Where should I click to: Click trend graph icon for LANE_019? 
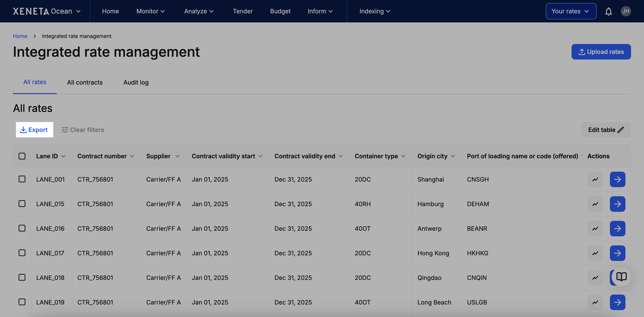pos(595,302)
